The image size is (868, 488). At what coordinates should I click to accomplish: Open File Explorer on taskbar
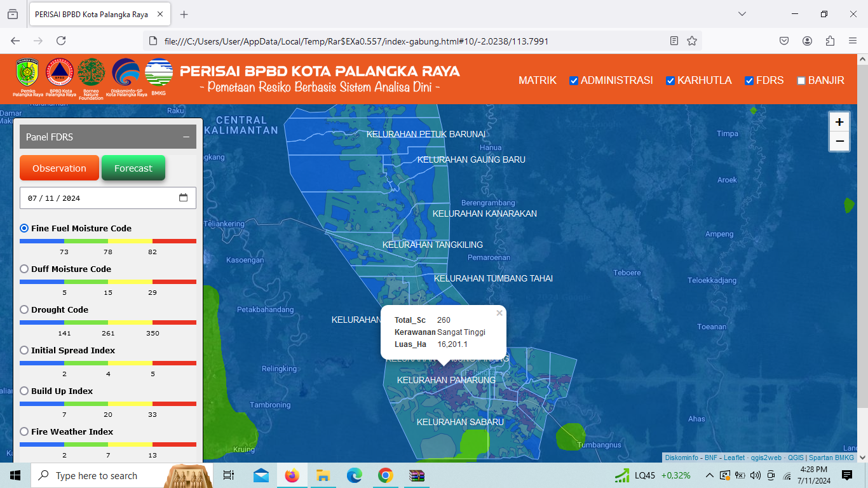pos(323,475)
